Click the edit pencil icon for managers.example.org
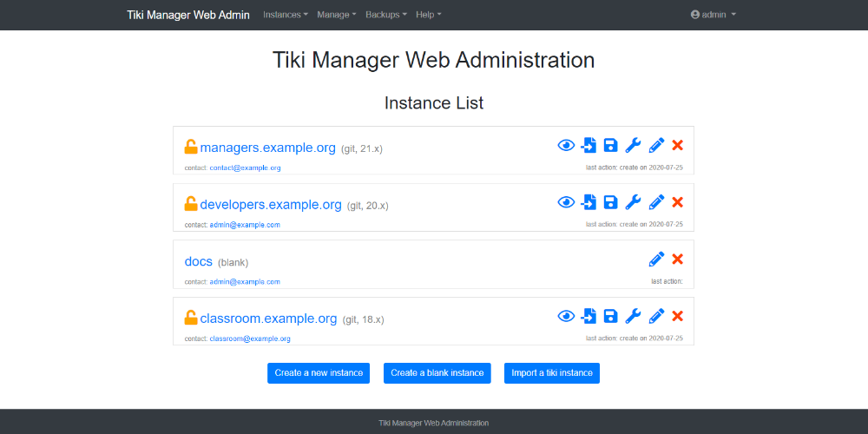This screenshot has height=434, width=868. pyautogui.click(x=656, y=146)
